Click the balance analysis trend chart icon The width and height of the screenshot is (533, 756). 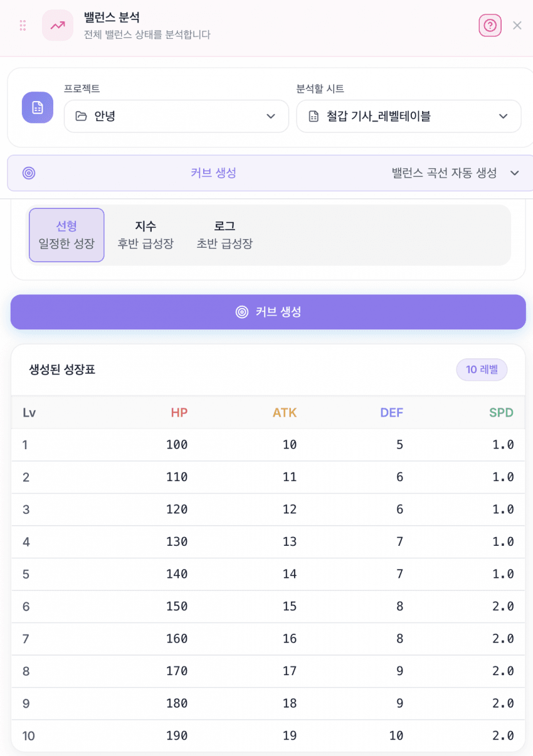click(x=58, y=25)
